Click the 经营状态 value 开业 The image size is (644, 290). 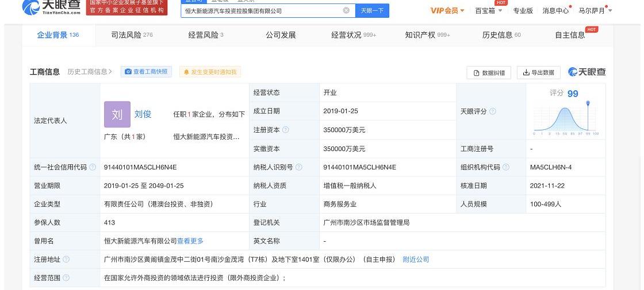[x=330, y=92]
